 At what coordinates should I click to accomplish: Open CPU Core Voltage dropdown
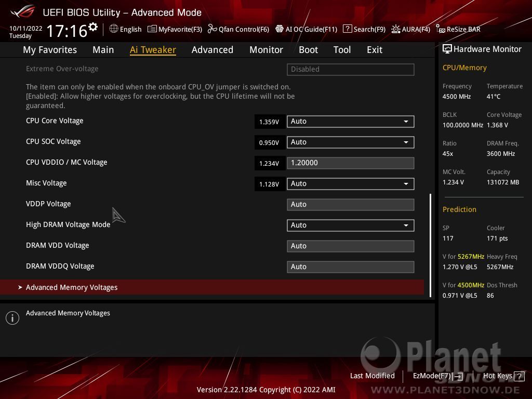click(x=351, y=122)
